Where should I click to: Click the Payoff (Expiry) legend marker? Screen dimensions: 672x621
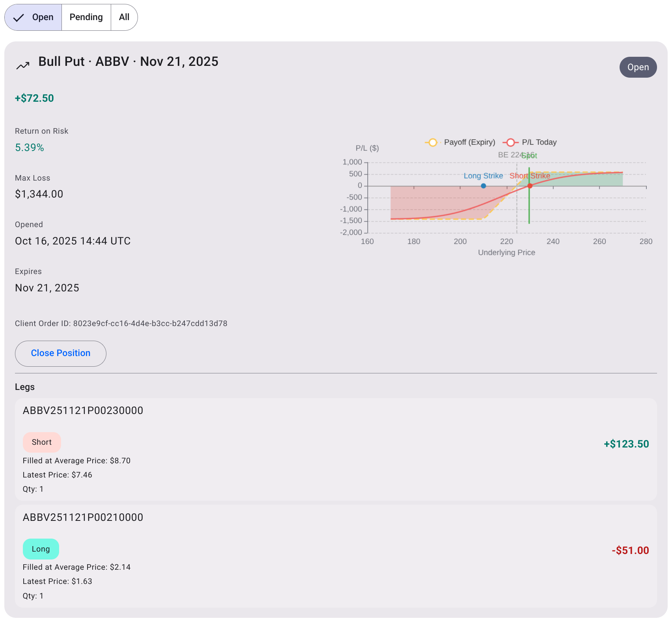point(432,142)
